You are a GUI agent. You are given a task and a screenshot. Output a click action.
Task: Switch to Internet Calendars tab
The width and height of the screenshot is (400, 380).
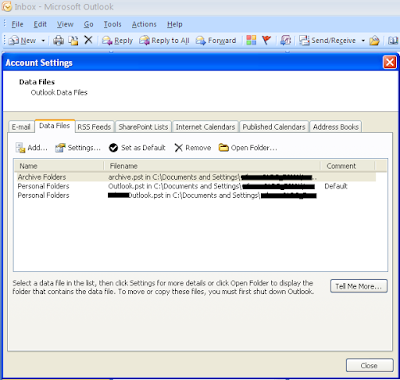(205, 127)
